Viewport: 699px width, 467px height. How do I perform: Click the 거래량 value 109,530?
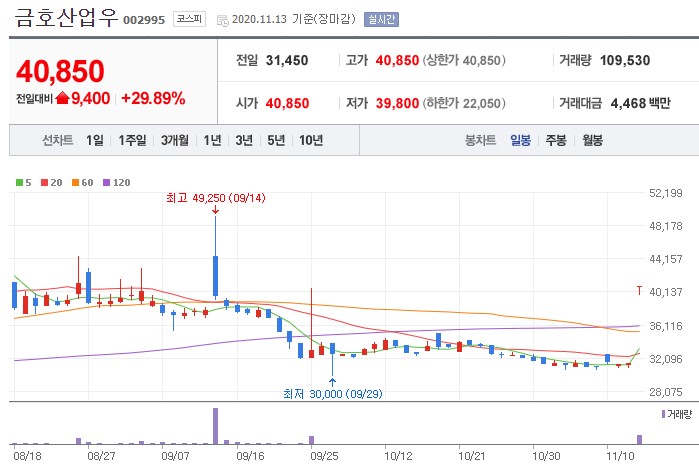coord(625,60)
